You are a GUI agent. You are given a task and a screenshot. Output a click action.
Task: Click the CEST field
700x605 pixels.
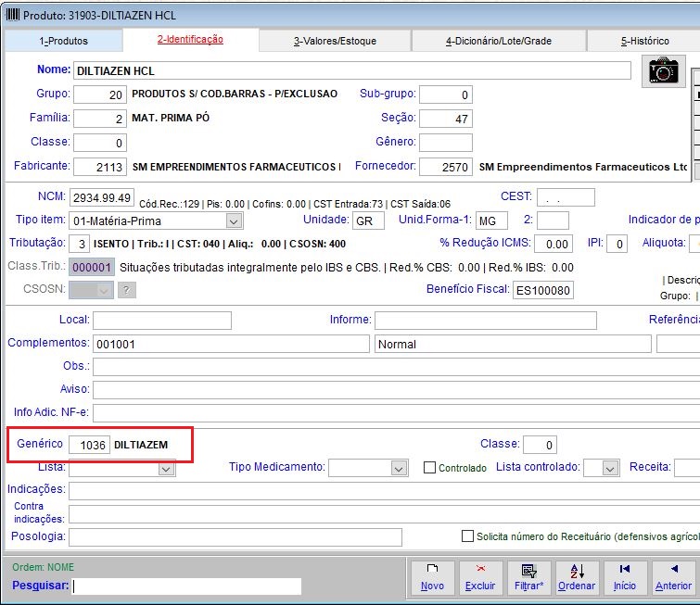[x=566, y=197]
